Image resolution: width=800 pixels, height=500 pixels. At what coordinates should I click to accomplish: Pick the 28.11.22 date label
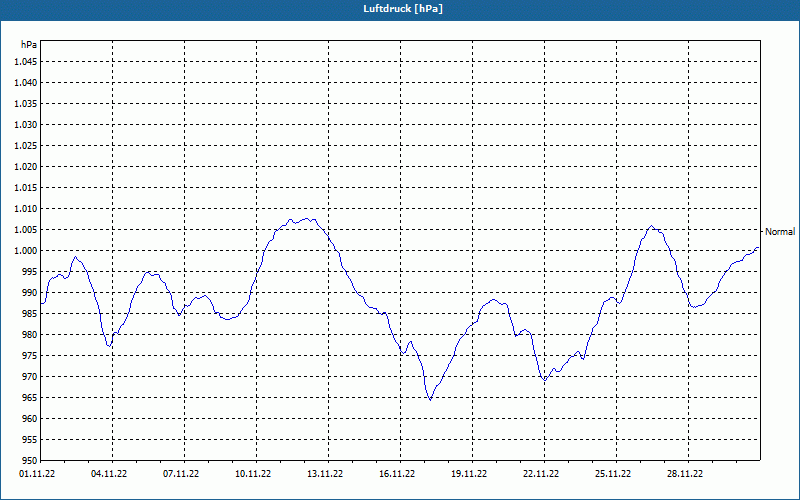click(x=685, y=474)
